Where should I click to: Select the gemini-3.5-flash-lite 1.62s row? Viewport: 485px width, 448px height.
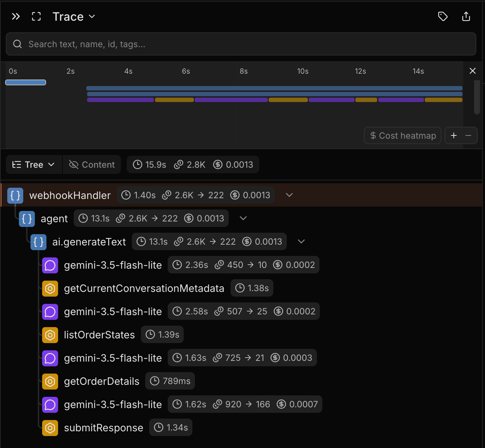point(242,404)
